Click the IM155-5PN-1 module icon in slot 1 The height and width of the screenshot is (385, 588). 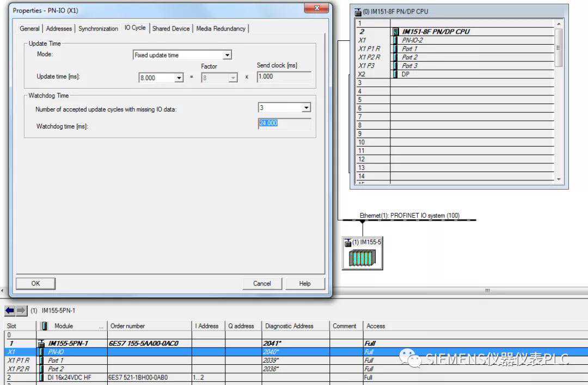tap(41, 344)
